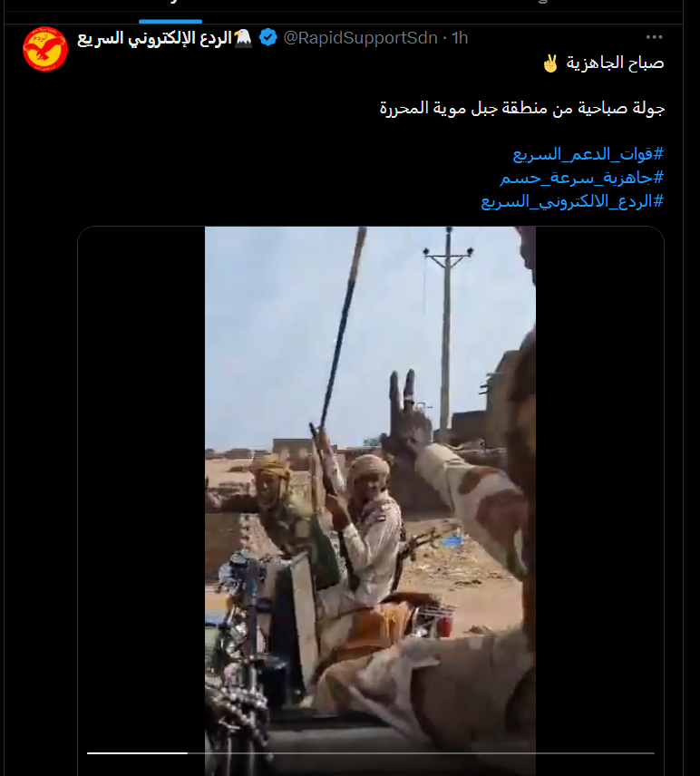Image resolution: width=700 pixels, height=776 pixels.
Task: Click the post text about Jebel Moya
Action: pos(521,109)
